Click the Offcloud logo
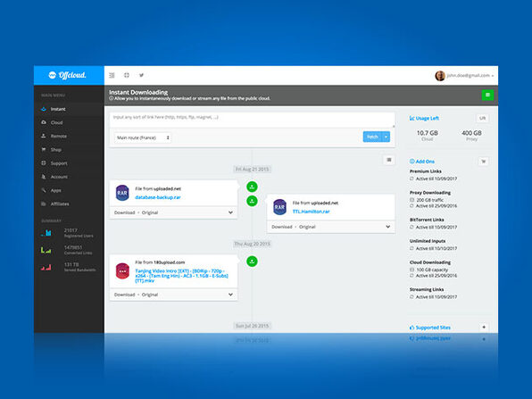532x399 pixels. (67, 75)
